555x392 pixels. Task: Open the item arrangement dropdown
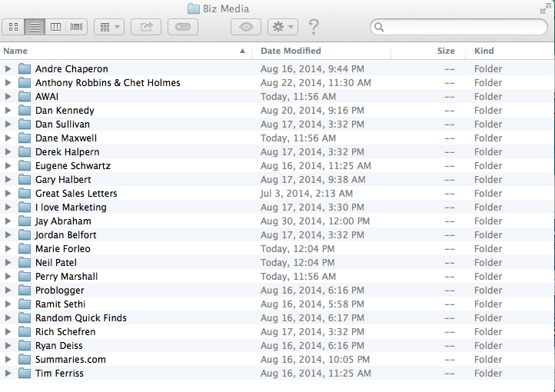tap(109, 27)
